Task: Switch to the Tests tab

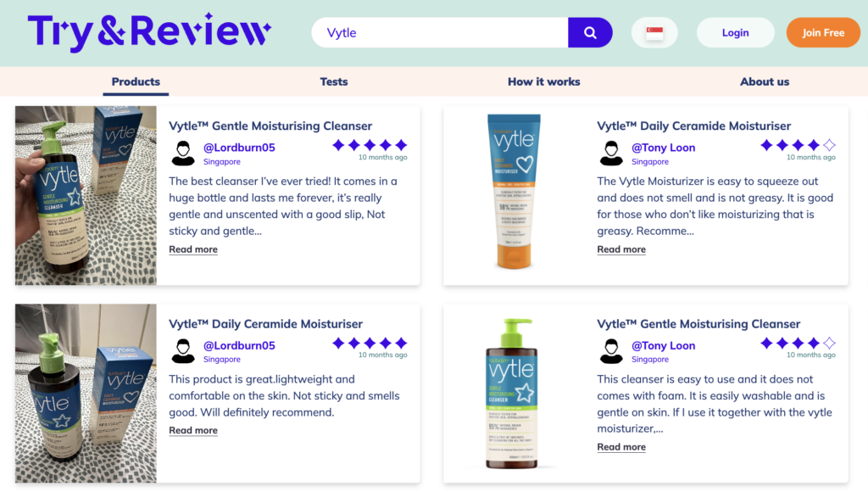Action: (x=334, y=81)
